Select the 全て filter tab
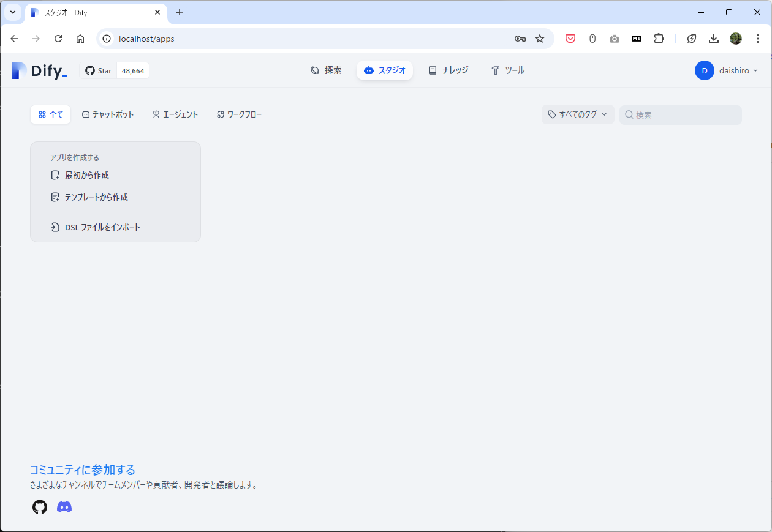 pos(50,114)
